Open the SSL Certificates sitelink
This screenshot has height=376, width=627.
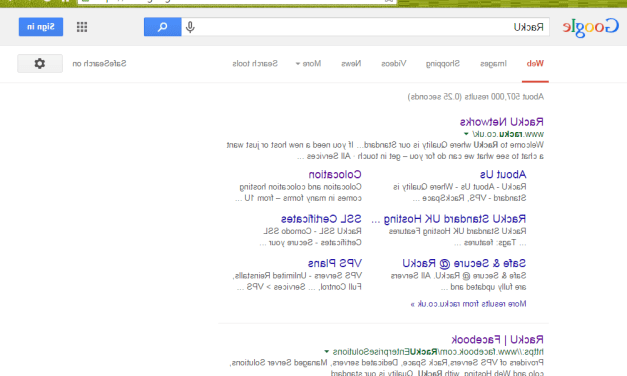(x=321, y=219)
